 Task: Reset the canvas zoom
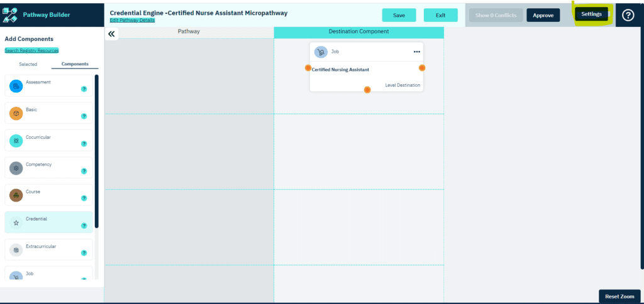tap(619, 296)
